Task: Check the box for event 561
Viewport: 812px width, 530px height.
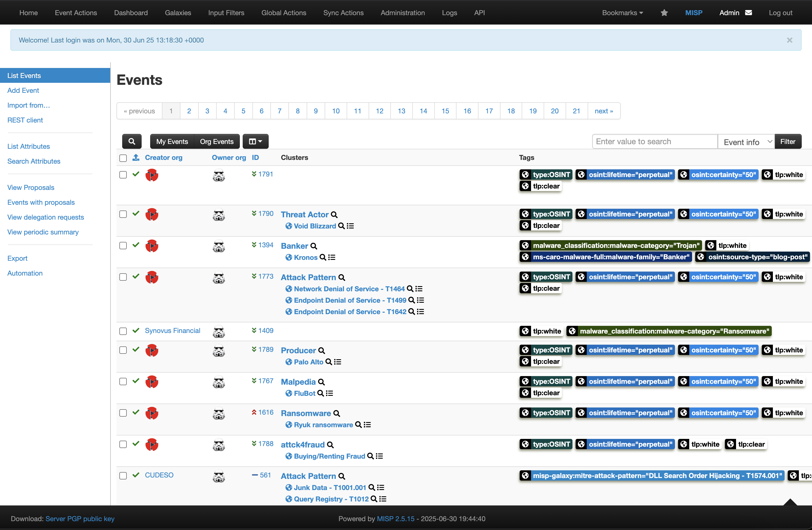Action: pos(123,476)
